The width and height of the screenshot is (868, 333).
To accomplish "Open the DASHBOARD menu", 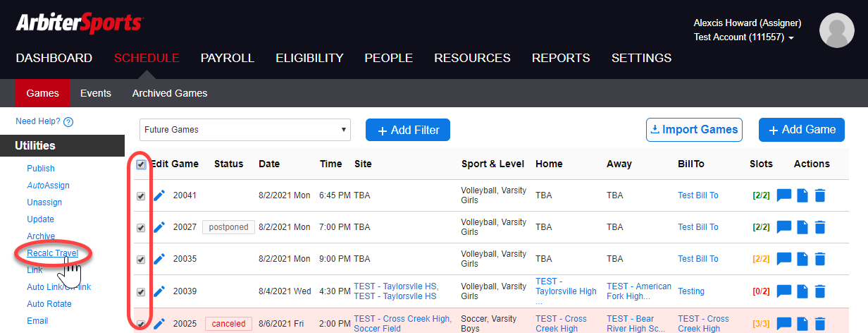I will 54,58.
